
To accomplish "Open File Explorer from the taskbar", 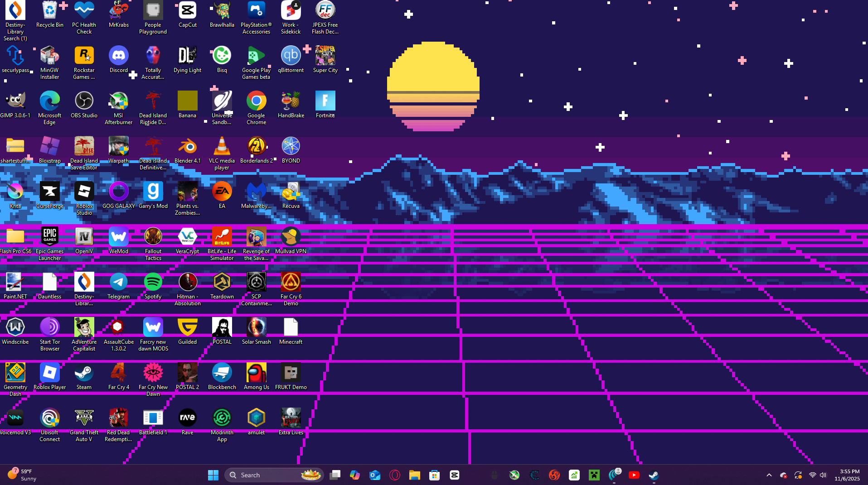I will tap(414, 475).
